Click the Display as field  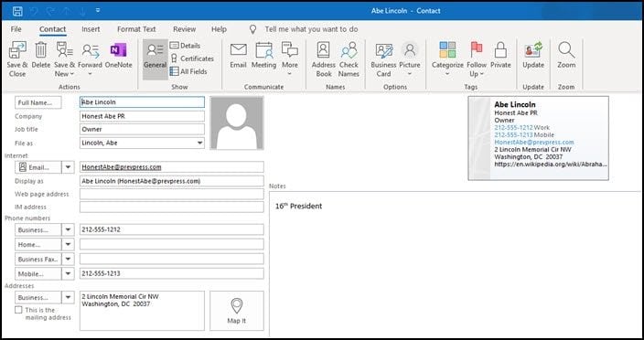(x=172, y=181)
